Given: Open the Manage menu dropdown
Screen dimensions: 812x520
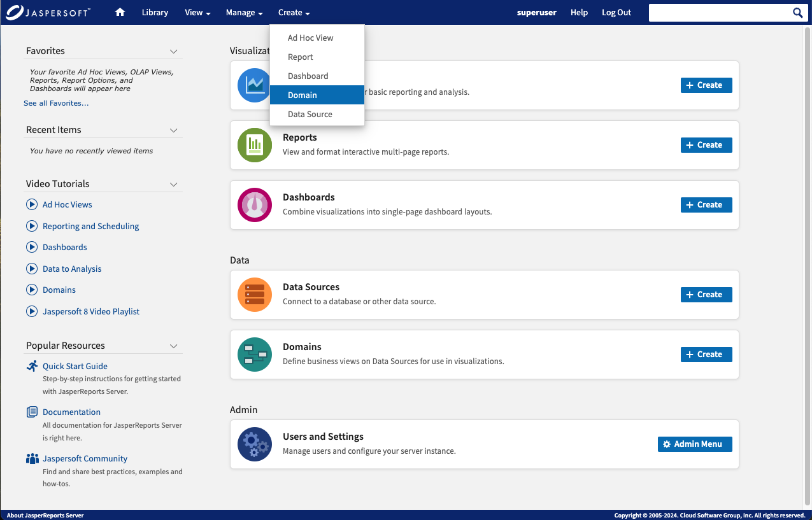Looking at the screenshot, I should (244, 12).
